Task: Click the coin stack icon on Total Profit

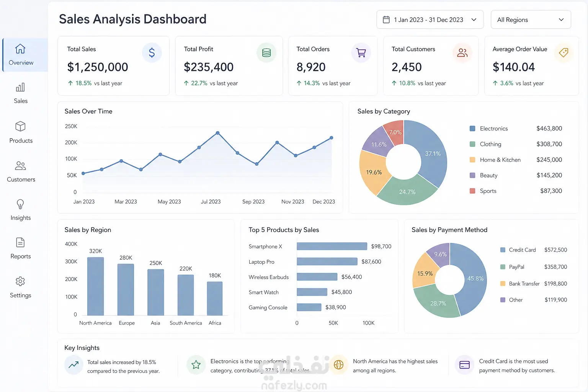Action: (x=266, y=52)
